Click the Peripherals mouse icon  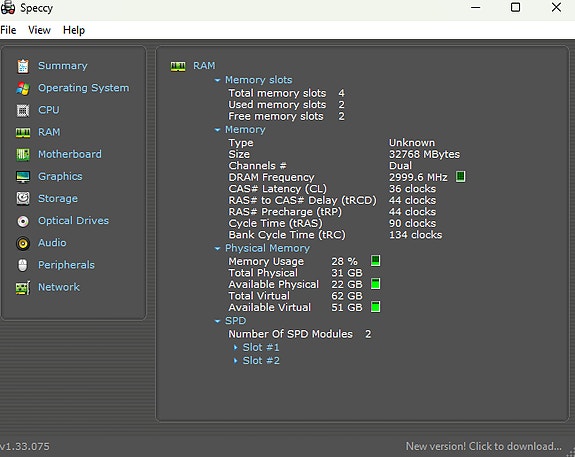(23, 265)
